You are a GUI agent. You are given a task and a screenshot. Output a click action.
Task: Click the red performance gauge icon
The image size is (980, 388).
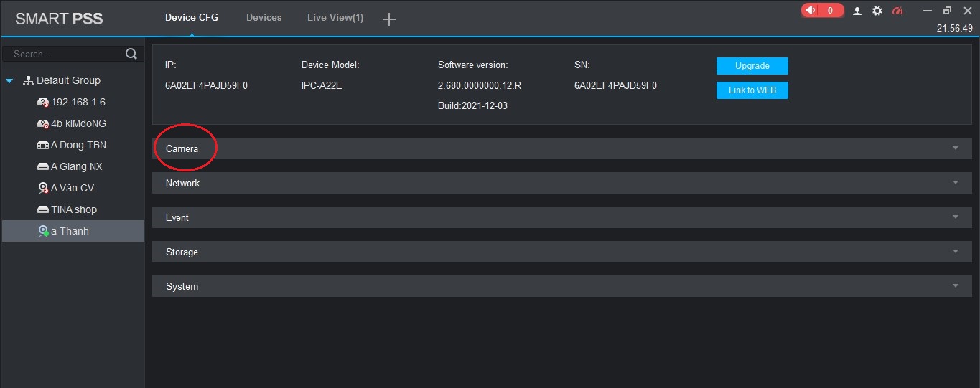897,11
